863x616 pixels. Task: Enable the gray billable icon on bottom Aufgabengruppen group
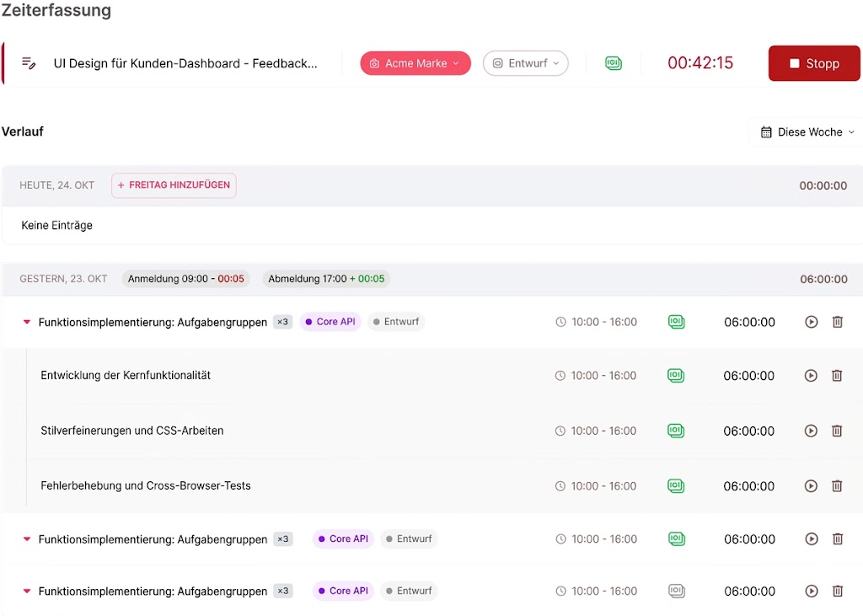pos(677,591)
